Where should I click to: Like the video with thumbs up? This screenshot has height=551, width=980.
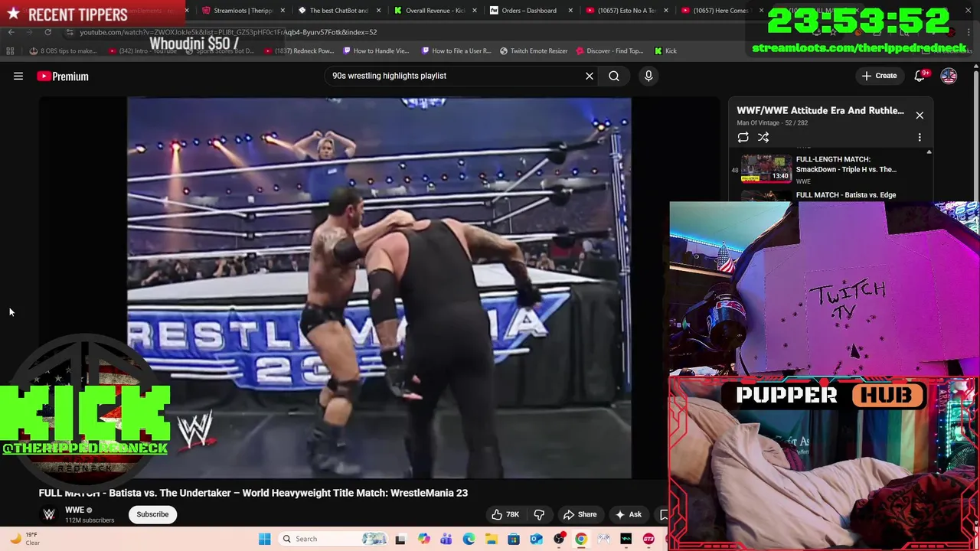pyautogui.click(x=506, y=514)
